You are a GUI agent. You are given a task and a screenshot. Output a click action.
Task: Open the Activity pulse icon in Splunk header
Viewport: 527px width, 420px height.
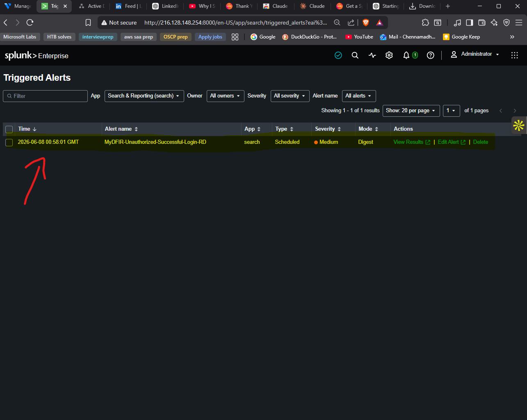tap(372, 55)
